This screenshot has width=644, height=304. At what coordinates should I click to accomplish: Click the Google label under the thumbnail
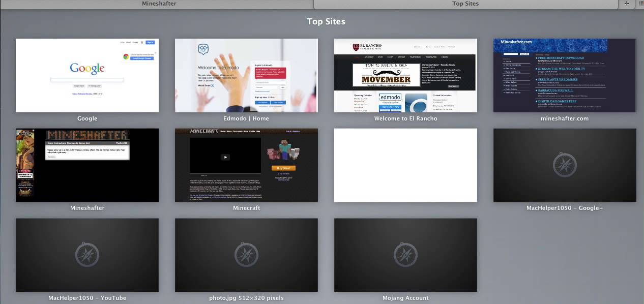click(x=87, y=118)
